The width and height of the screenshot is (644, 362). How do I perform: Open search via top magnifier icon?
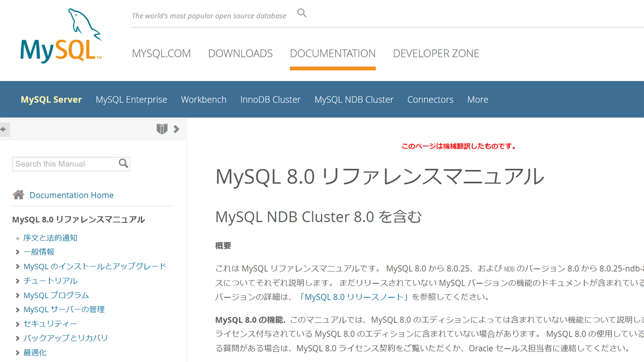pyautogui.click(x=302, y=13)
